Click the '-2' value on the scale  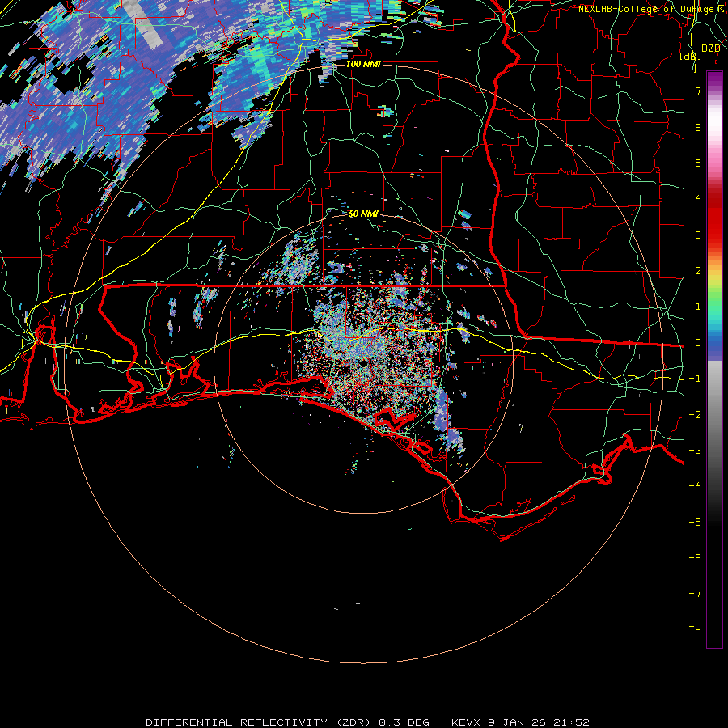(x=695, y=415)
